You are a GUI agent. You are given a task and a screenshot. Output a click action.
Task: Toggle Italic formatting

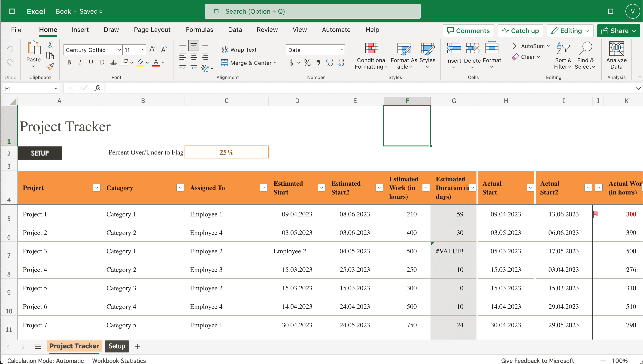tap(80, 63)
